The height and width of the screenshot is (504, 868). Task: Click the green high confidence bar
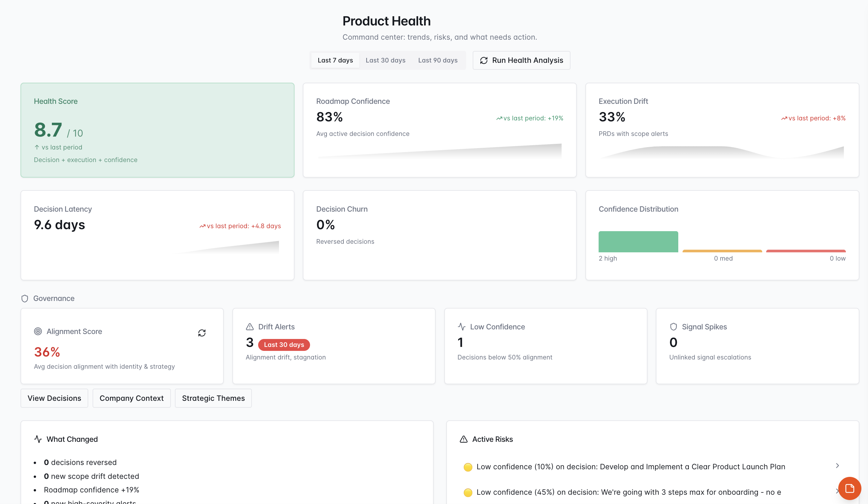click(x=638, y=242)
